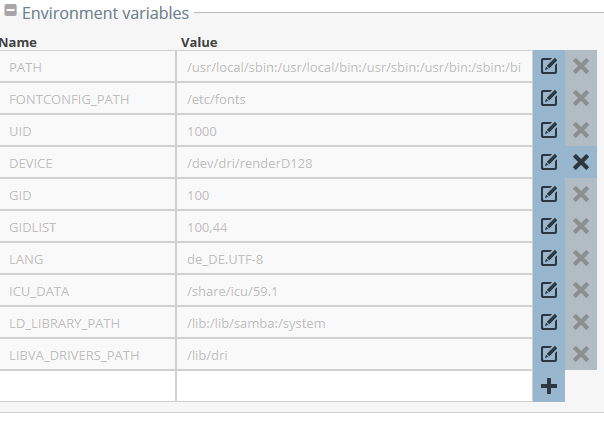Edit the LD_LIBRARY_PATH variable
604x425 pixels.
tap(549, 322)
